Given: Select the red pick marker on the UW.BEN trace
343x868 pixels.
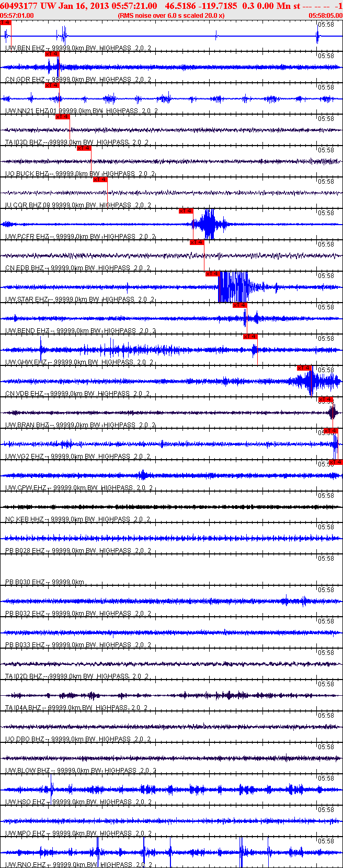Looking at the screenshot, I should pyautogui.click(x=5, y=23).
